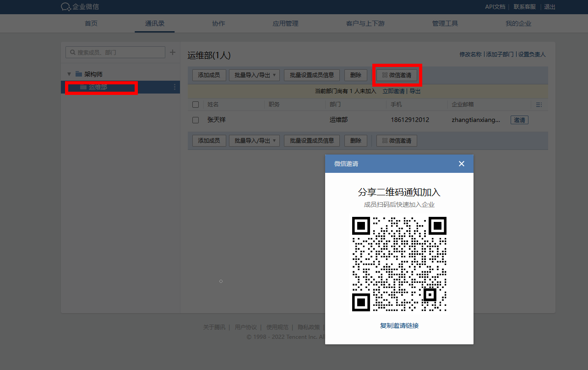Click the 企业邮箱 column header
The height and width of the screenshot is (370, 588).
pyautogui.click(x=463, y=105)
